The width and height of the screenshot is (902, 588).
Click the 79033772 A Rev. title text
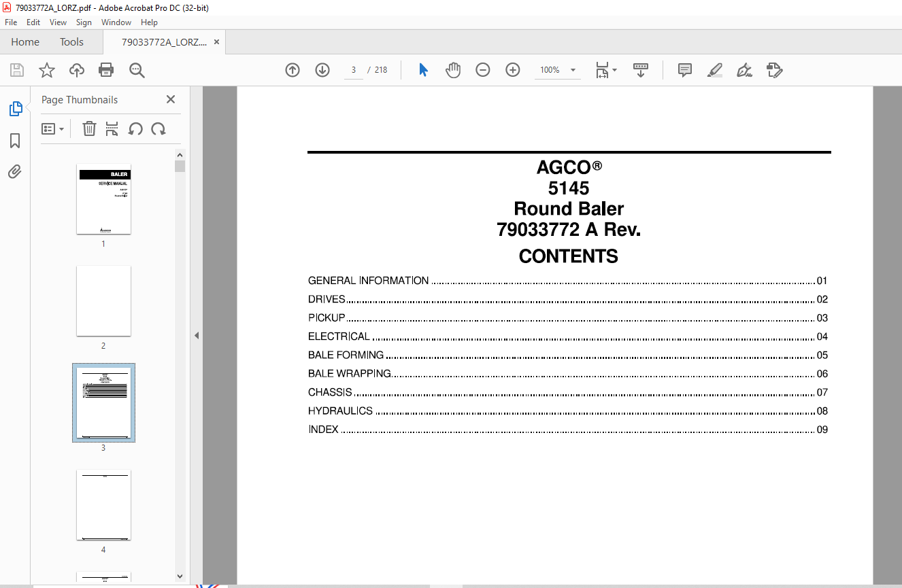click(569, 230)
